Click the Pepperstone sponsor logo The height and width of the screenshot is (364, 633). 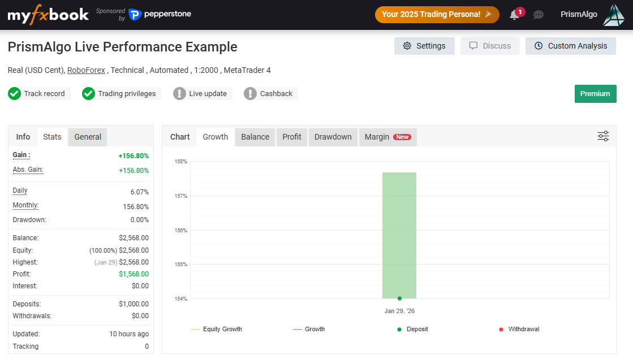tap(160, 15)
